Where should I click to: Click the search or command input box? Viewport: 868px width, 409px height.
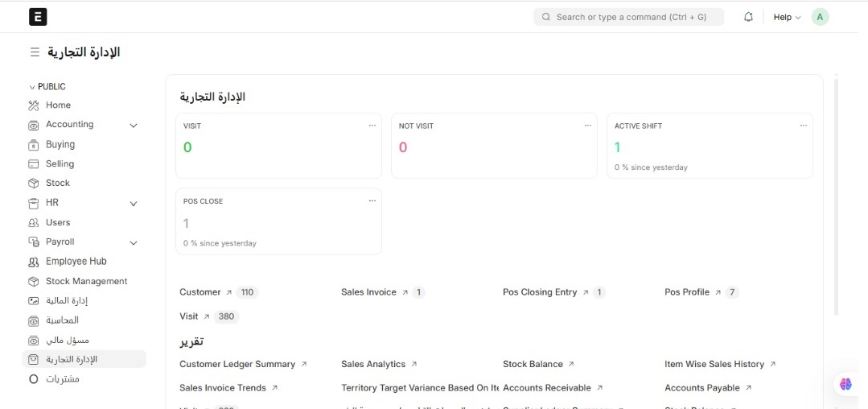click(x=629, y=17)
